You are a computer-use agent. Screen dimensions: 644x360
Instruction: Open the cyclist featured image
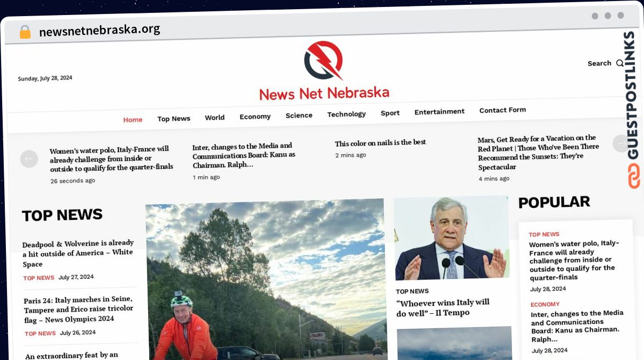[266, 279]
